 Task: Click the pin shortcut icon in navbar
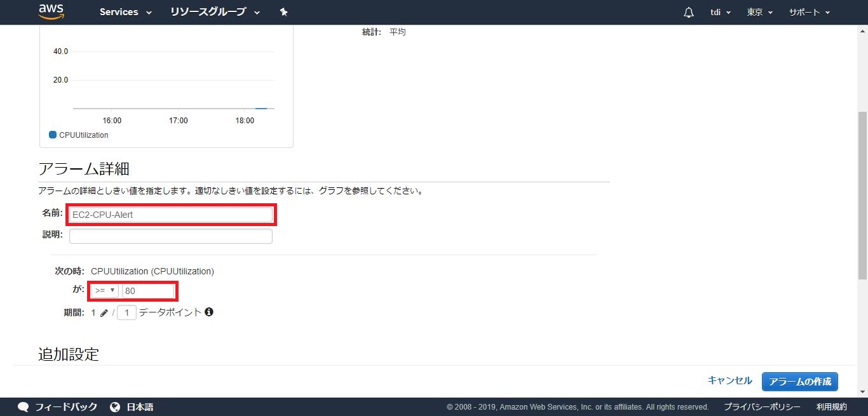coord(284,12)
